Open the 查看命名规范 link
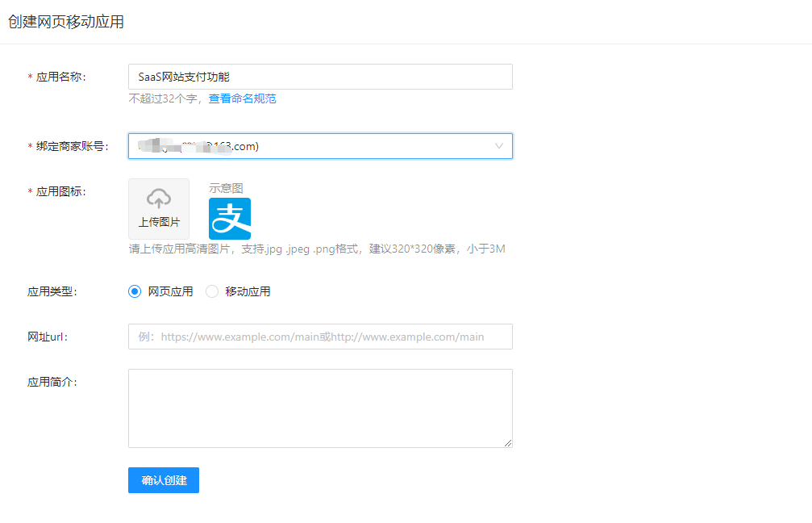 coord(243,98)
